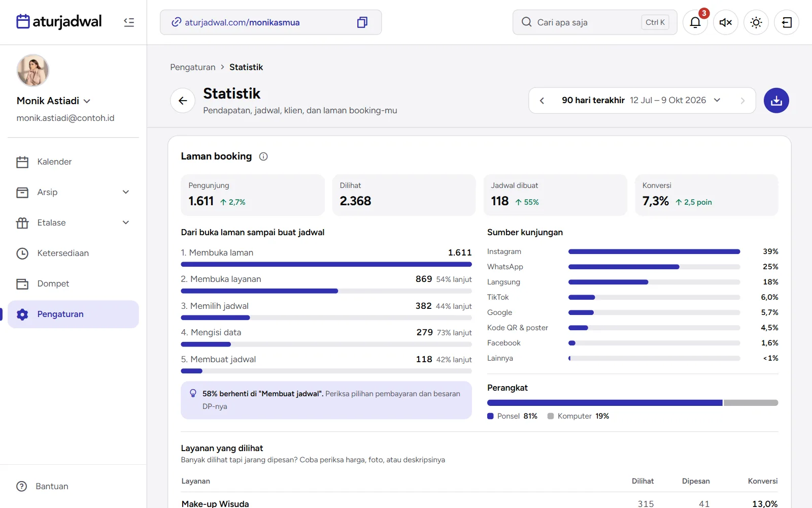Open Kalender from the sidebar
Viewport: 812px width, 508px height.
tap(73, 162)
